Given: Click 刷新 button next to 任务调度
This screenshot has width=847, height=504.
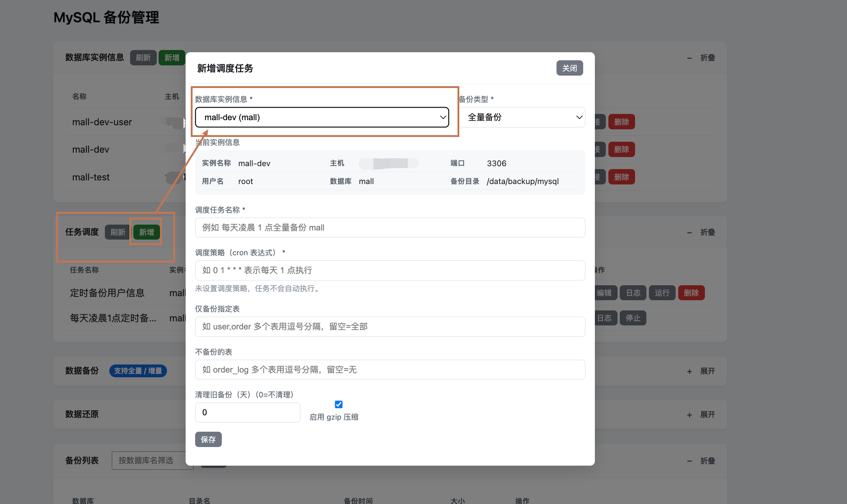Looking at the screenshot, I should tap(118, 232).
